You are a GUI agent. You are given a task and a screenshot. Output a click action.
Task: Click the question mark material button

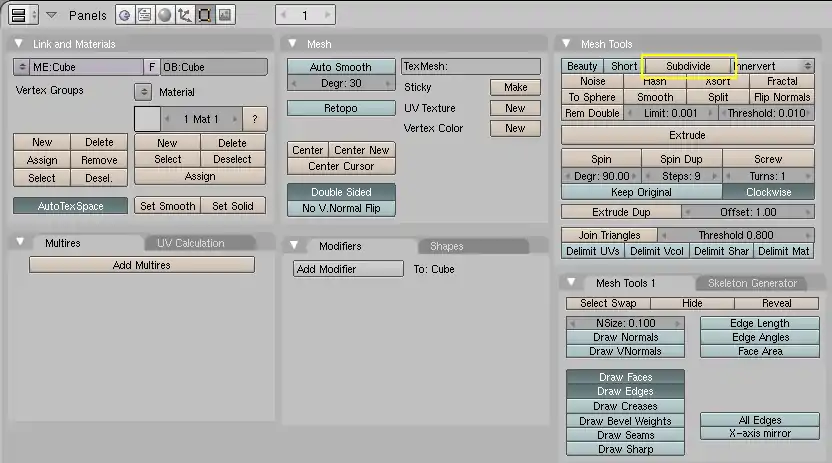tap(255, 119)
